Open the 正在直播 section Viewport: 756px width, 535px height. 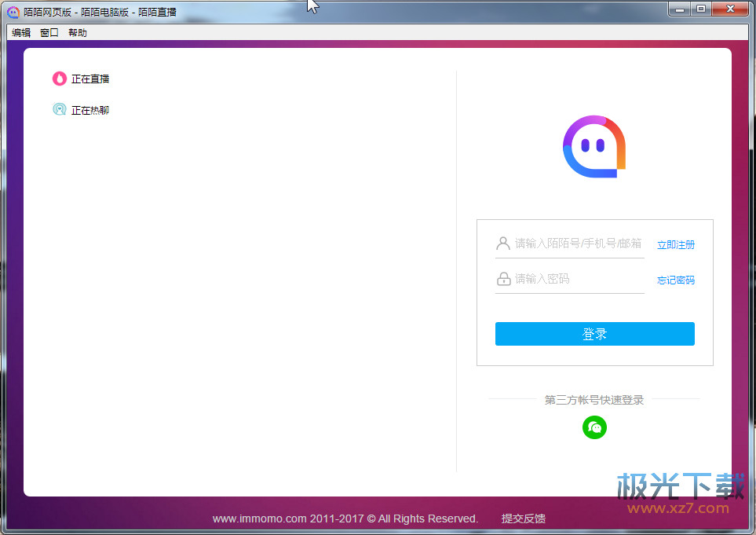tap(90, 79)
